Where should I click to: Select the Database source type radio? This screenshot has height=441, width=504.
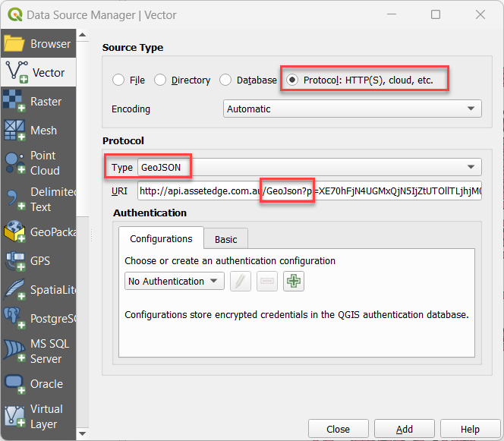225,80
